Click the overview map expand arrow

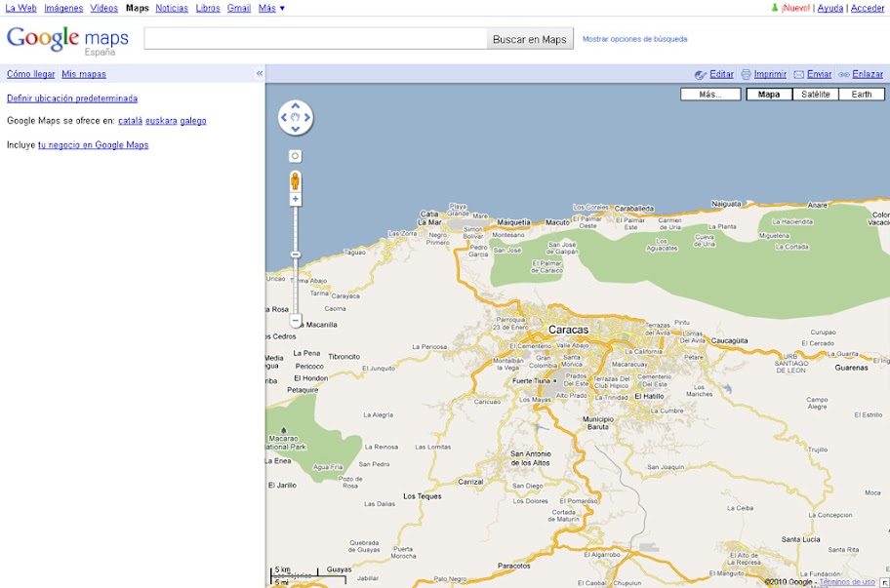[884, 583]
